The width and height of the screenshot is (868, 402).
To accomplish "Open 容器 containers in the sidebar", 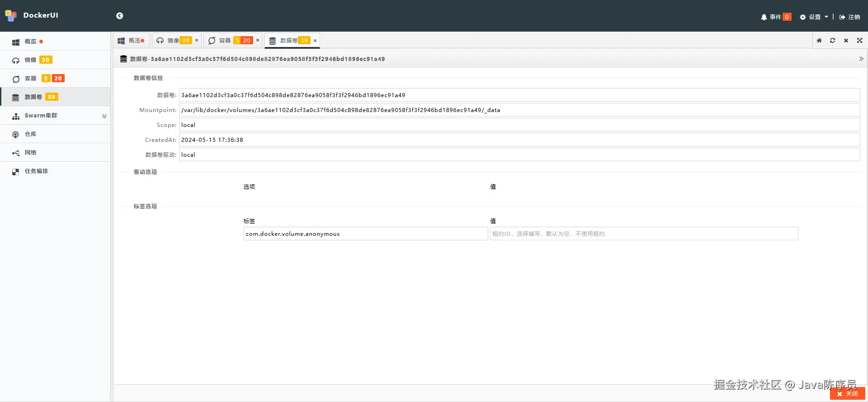I will (x=55, y=79).
